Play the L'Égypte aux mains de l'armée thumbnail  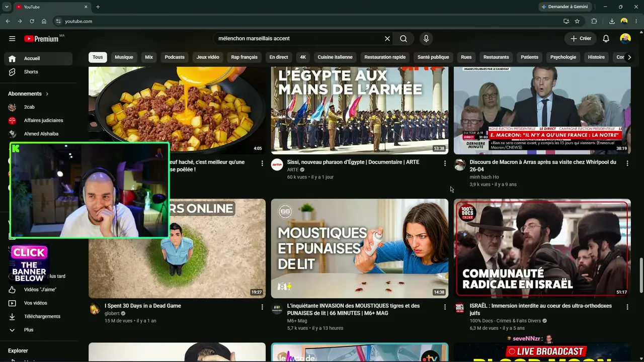click(360, 110)
